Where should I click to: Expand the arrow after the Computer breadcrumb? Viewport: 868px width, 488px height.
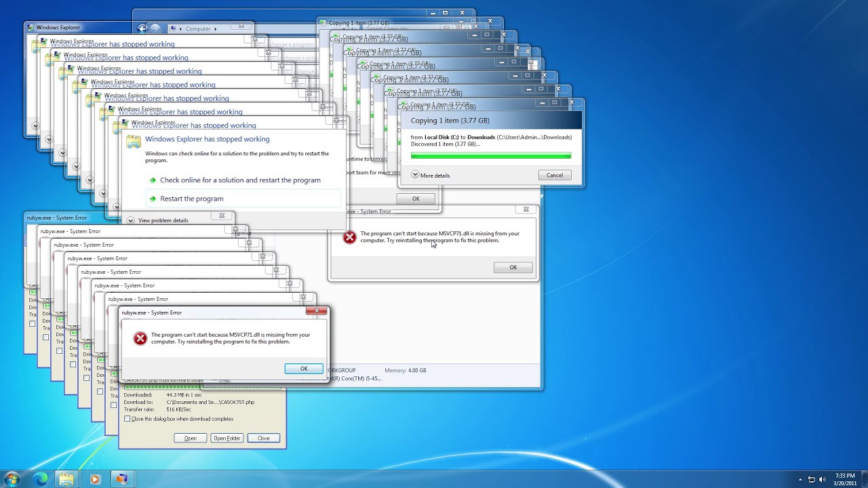coord(216,29)
